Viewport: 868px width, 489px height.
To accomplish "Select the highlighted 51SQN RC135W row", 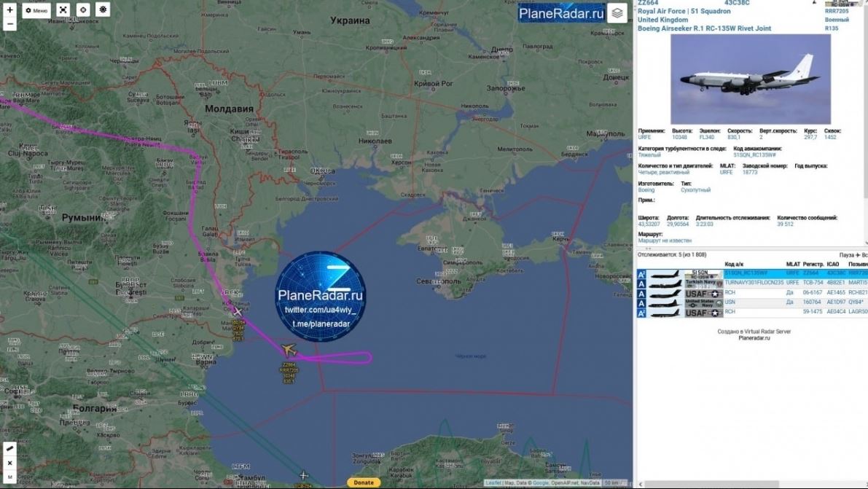I will click(752, 273).
